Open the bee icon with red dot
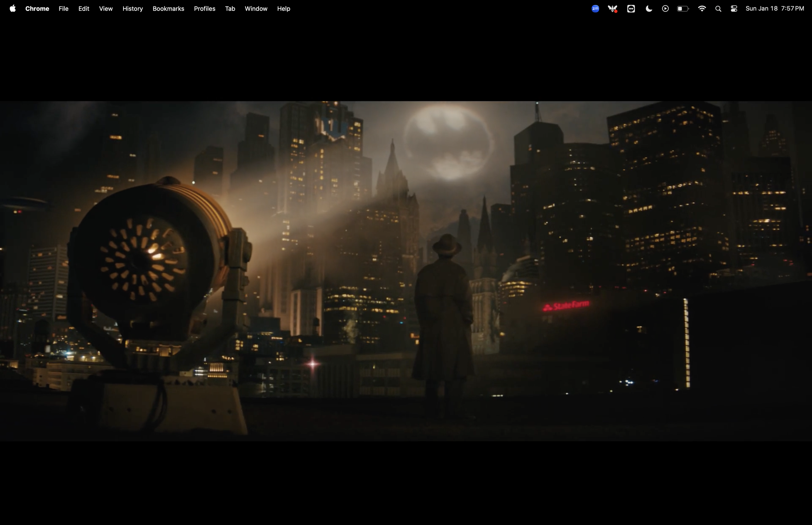 [x=613, y=9]
